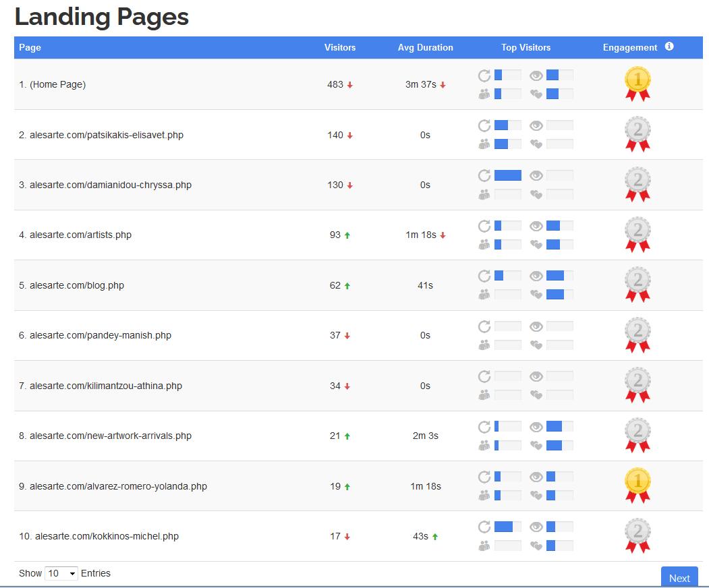Screen dimensions: 709x588
Task: Click the 1m 18s duration in artists.php row
Action: tap(421, 235)
